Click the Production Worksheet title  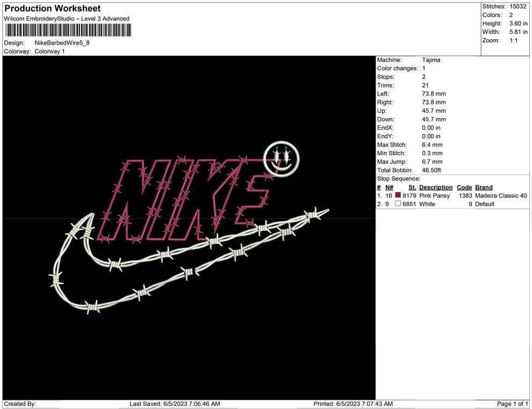[53, 9]
